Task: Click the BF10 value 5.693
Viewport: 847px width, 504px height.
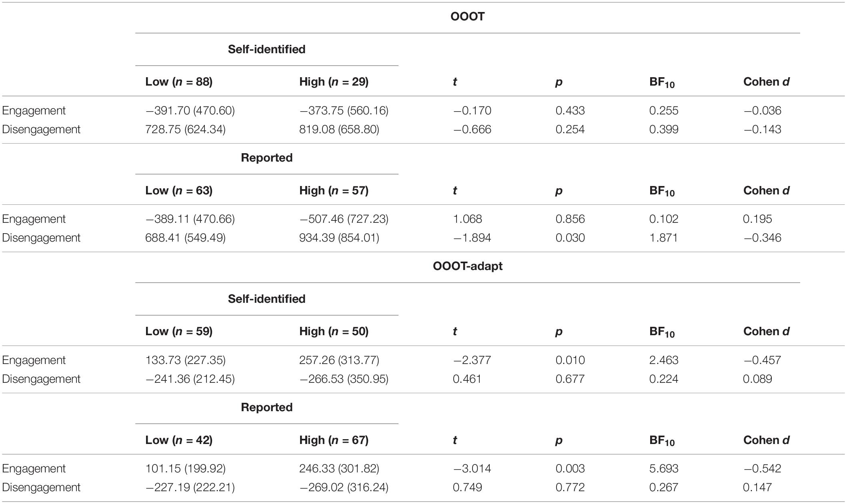Action: click(x=664, y=468)
